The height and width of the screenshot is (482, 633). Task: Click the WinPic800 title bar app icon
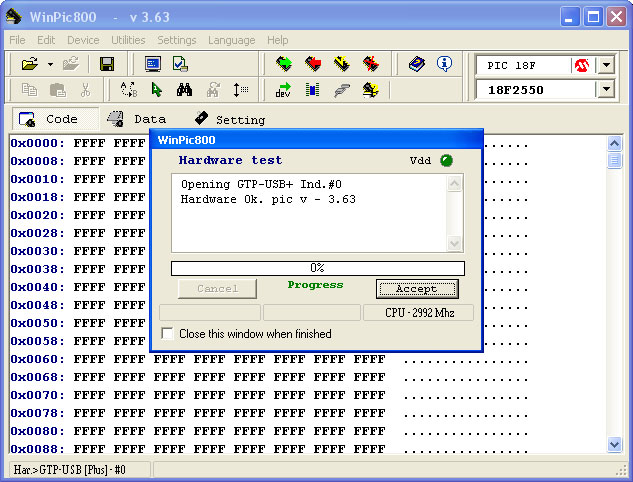coord(14,17)
